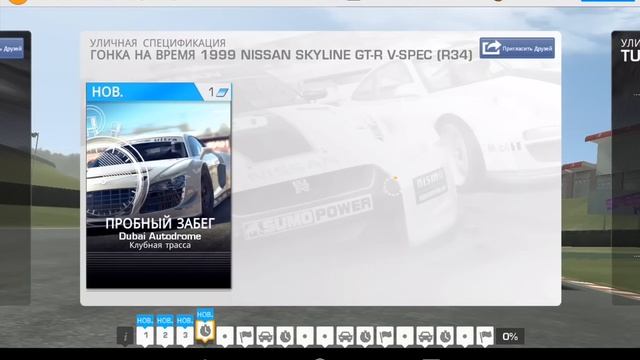Open the Пробный забег Dubai Autodrome event card
The width and height of the screenshot is (640, 360).
pyautogui.click(x=158, y=186)
